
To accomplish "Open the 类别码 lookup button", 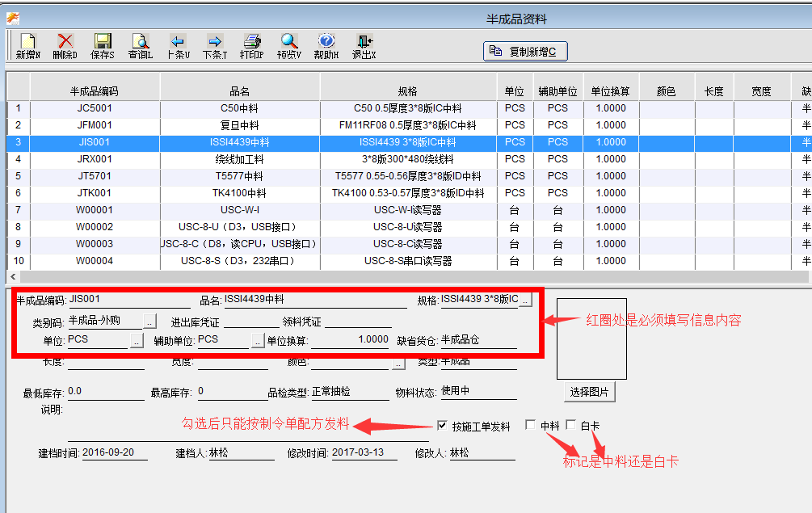I will coord(150,322).
